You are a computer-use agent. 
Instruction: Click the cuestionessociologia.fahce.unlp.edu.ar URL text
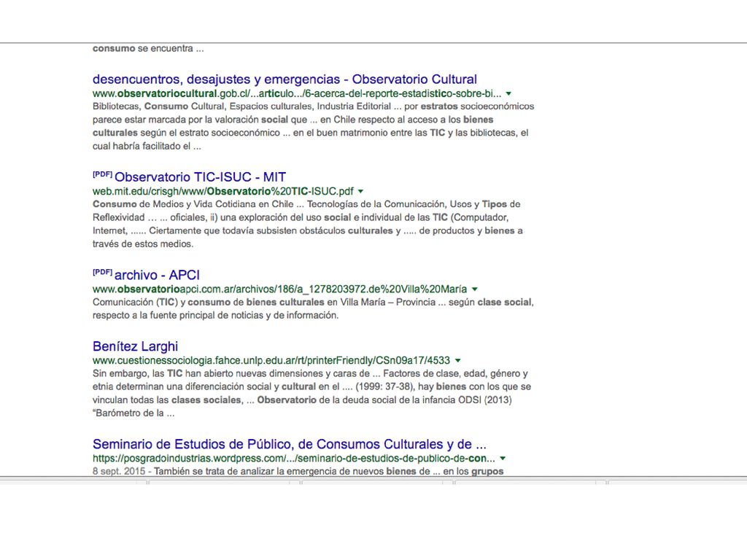pyautogui.click(x=271, y=360)
